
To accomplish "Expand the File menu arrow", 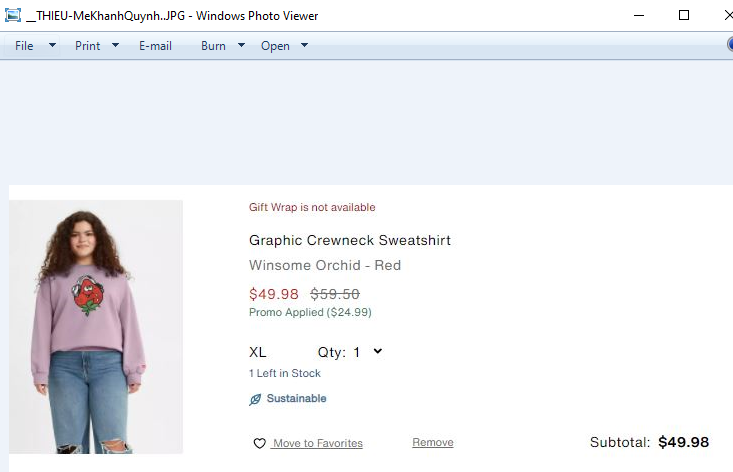I will pos(52,46).
